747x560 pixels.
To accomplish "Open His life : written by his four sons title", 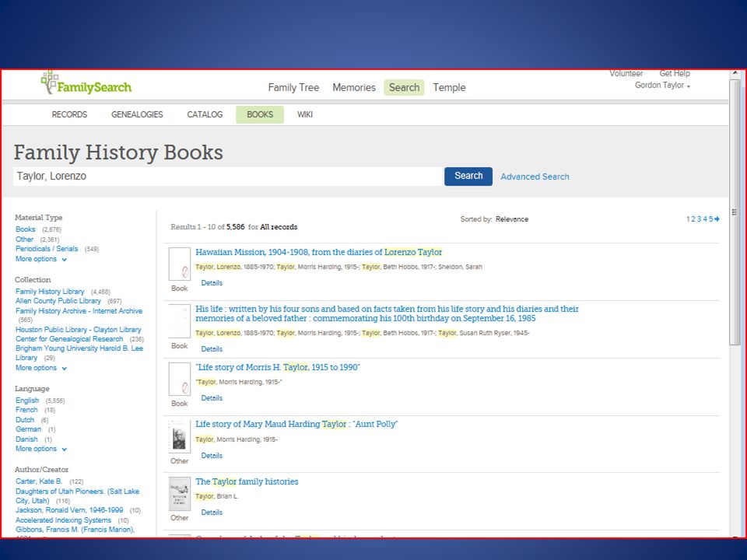I will coord(387,313).
